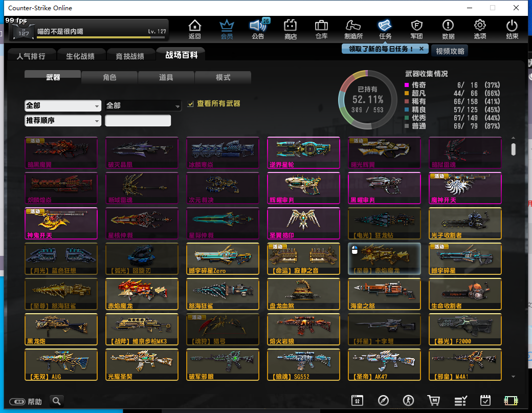Switch to the 生化战绩 tab
Screen dimensions: 532x413
80,56
